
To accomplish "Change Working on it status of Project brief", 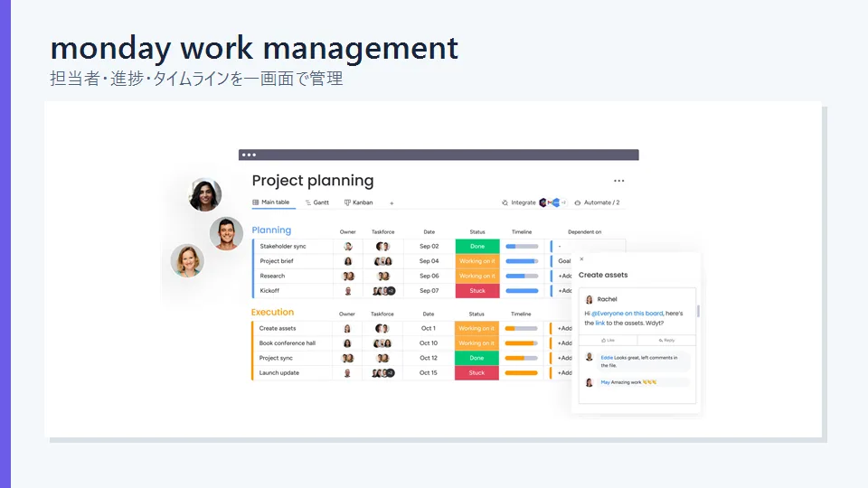I will click(x=477, y=261).
